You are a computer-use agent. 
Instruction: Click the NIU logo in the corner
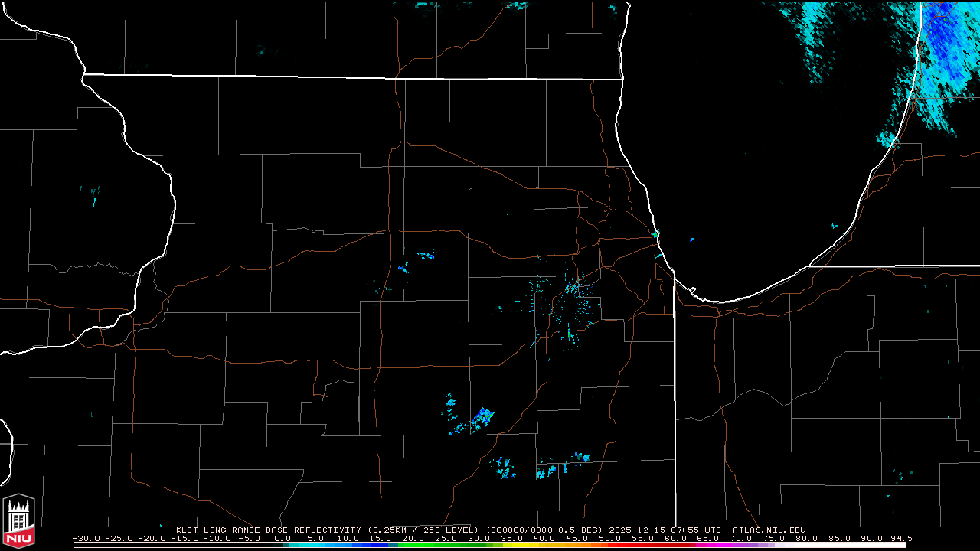[x=18, y=519]
